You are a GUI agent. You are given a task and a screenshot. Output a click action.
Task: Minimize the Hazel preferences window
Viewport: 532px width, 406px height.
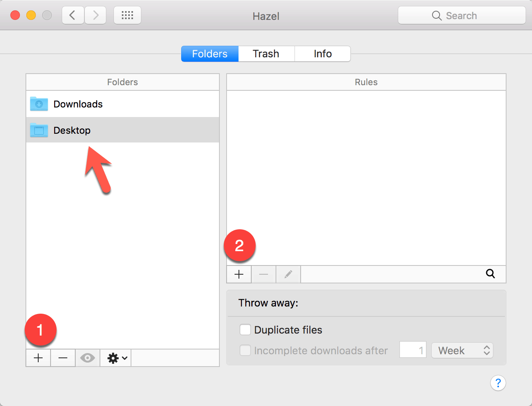[x=31, y=16]
